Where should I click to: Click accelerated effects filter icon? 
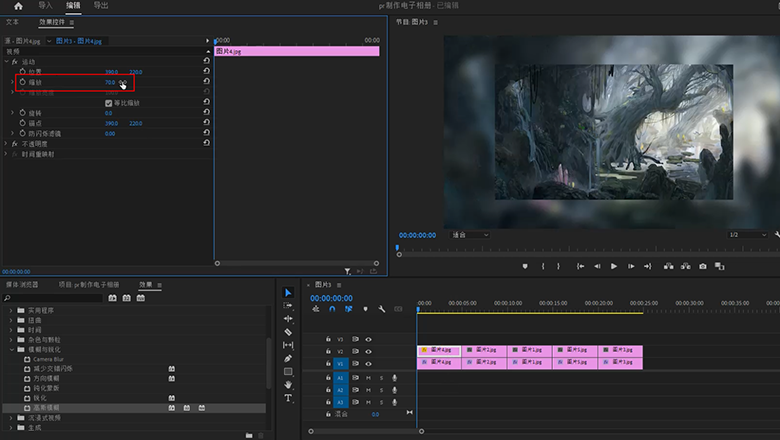(x=112, y=298)
